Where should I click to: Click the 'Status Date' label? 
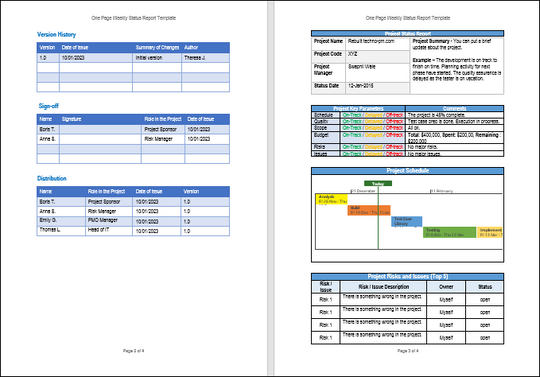click(326, 85)
